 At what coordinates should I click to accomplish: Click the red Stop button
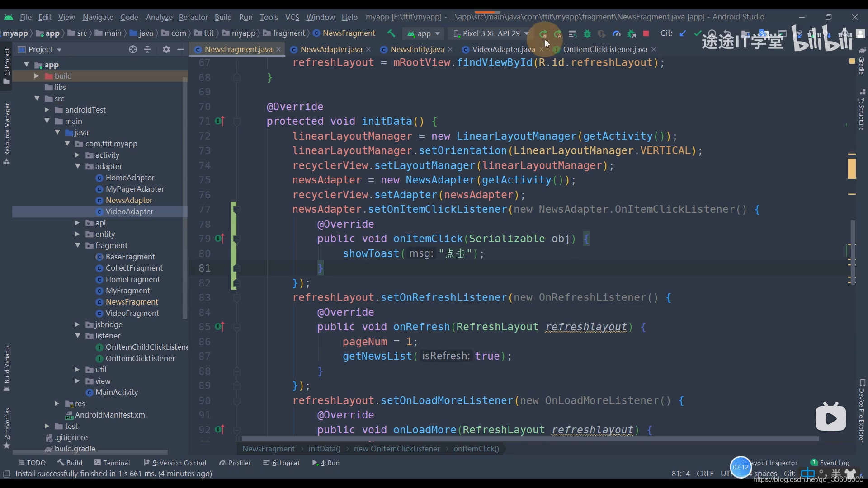646,33
